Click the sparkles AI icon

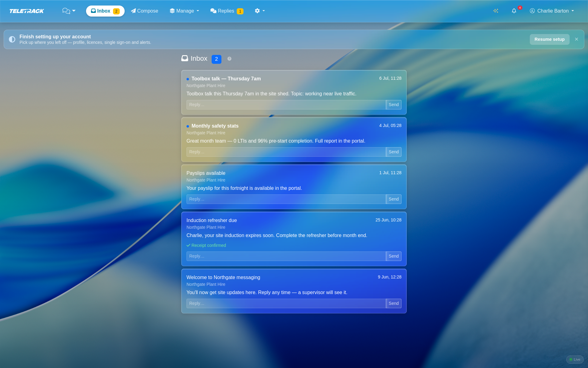coord(496,11)
